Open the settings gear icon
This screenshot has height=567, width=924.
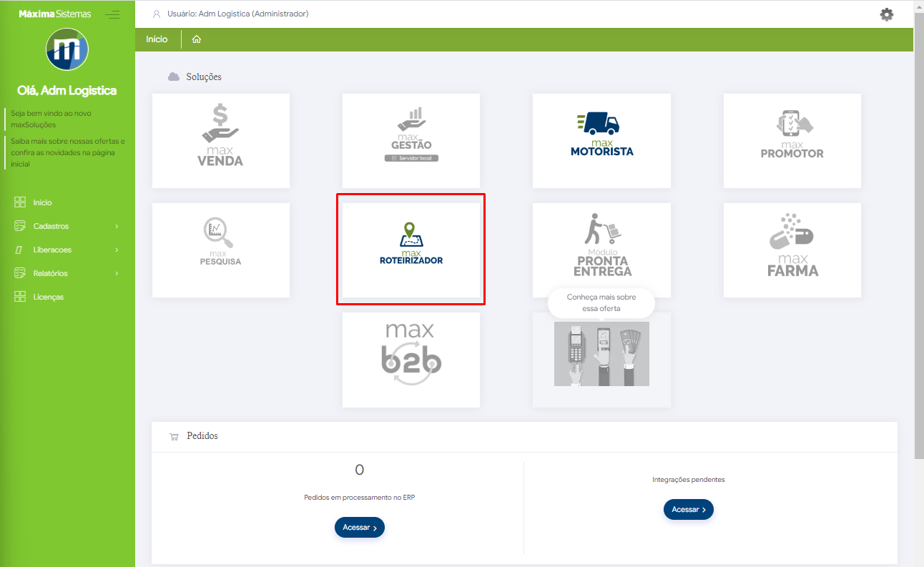pos(887,14)
